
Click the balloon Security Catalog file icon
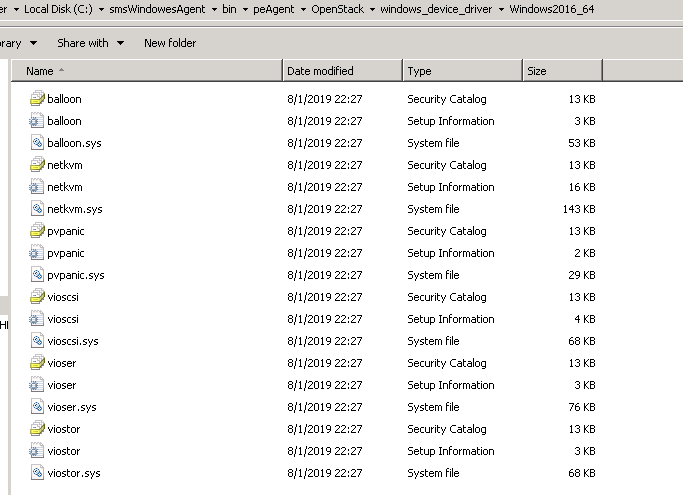point(37,99)
